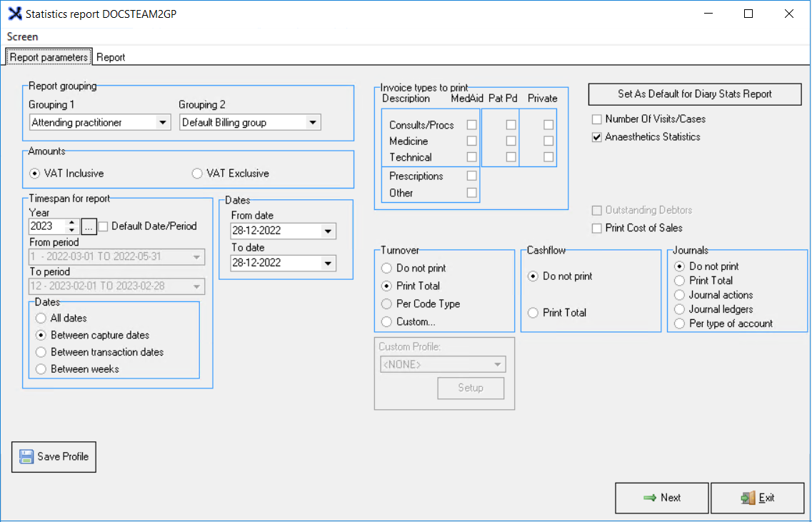Uncheck the Anaesthetics Statistics checkbox
Screen dimensions: 812x522
(597, 137)
